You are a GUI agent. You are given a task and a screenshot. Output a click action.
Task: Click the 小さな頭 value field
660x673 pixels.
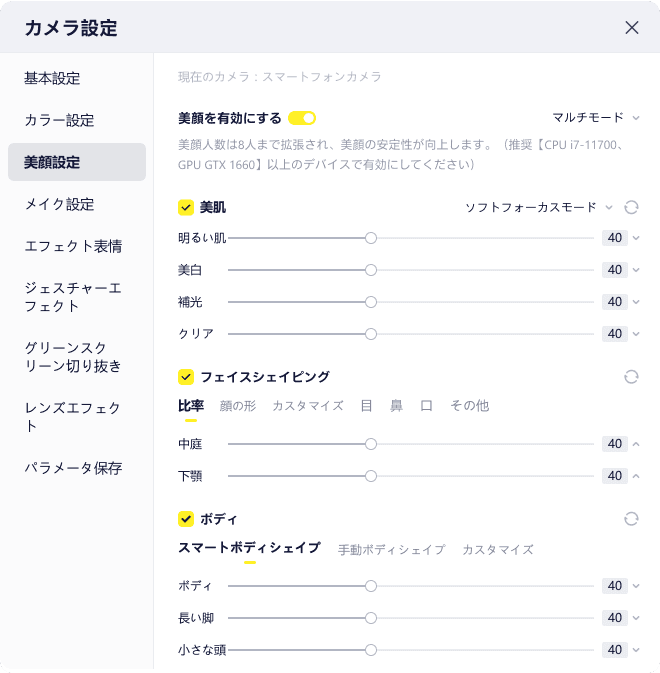pyautogui.click(x=614, y=650)
